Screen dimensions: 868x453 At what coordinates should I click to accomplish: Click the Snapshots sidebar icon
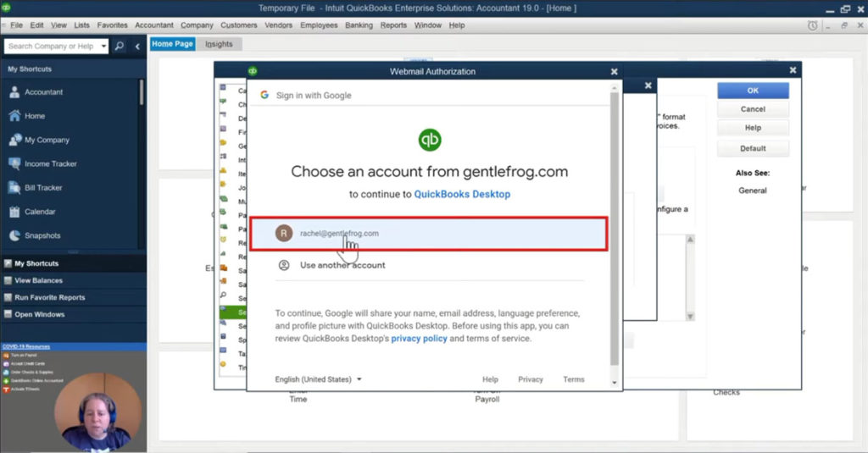point(14,235)
